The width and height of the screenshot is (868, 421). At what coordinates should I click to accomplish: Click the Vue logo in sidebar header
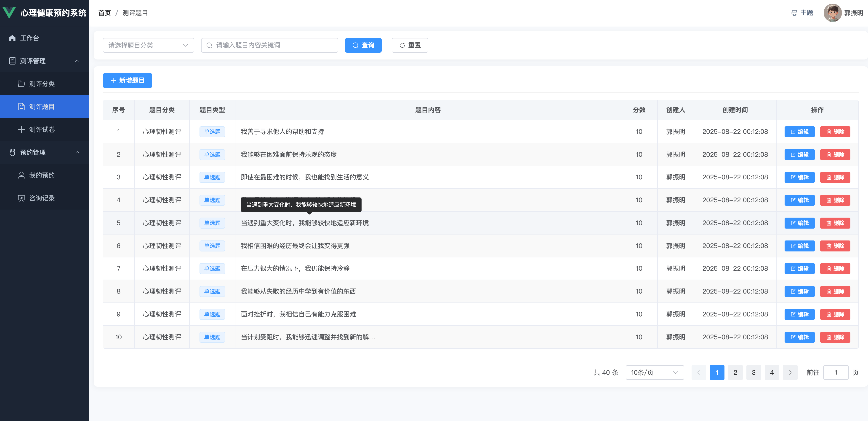point(9,13)
